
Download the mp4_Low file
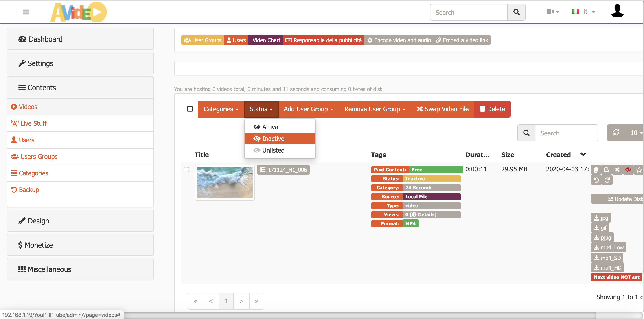pos(609,247)
